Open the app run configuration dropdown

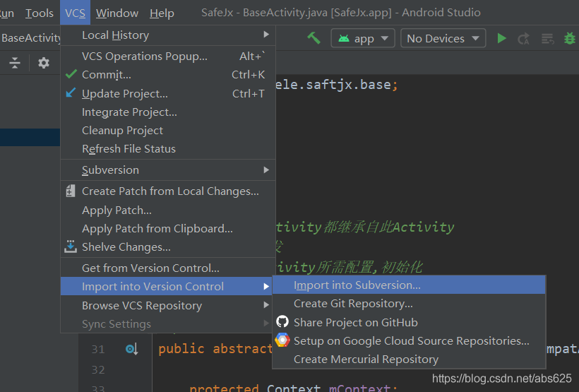tap(363, 38)
